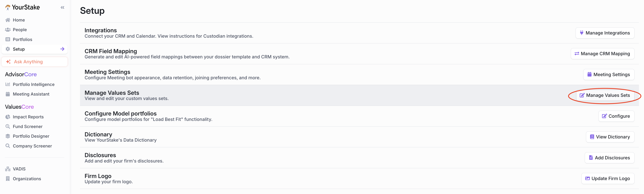Collapse the sidebar with double-chevron icon
The height and width of the screenshot is (194, 644).
(x=62, y=7)
